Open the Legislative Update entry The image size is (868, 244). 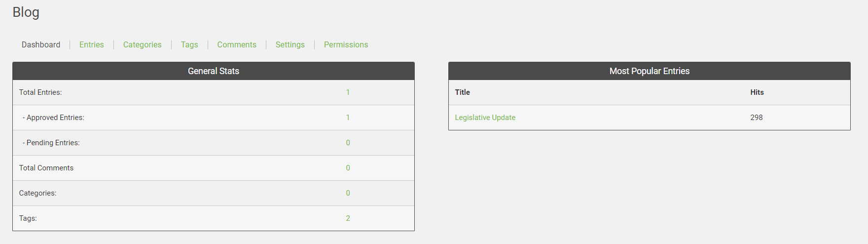485,118
